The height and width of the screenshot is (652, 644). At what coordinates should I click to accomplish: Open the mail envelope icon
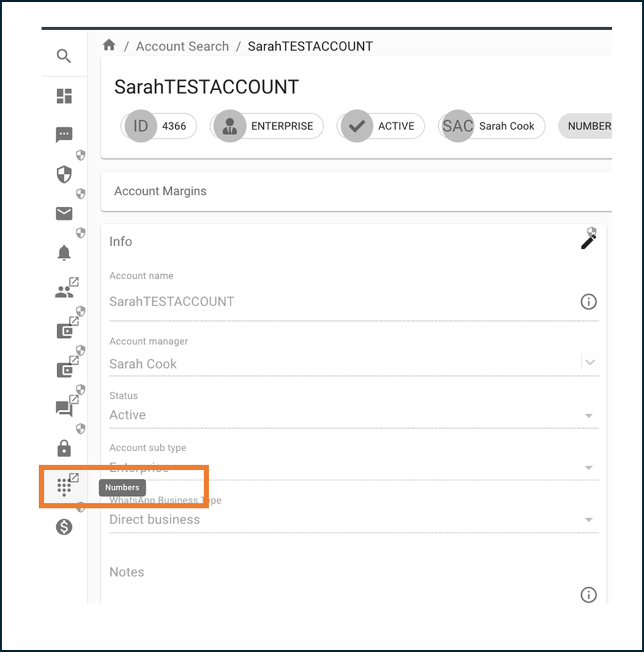pos(64,213)
